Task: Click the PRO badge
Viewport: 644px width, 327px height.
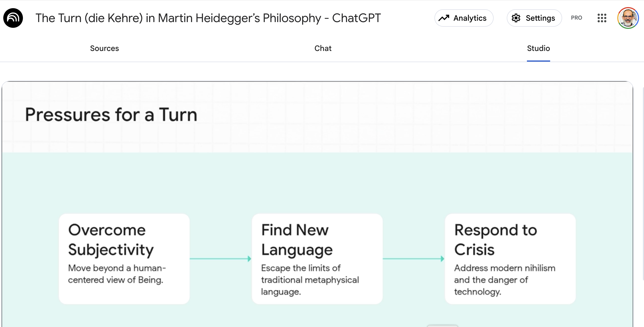Action: pos(576,18)
